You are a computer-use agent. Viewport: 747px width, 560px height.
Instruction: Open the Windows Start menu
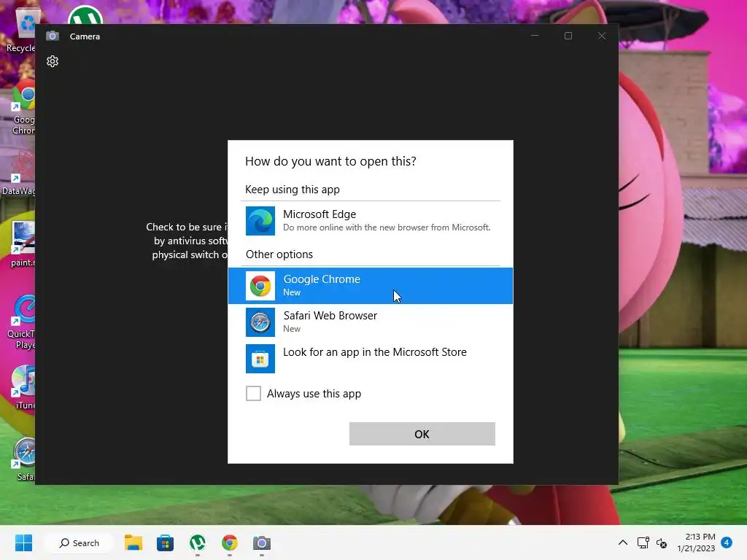pos(23,542)
